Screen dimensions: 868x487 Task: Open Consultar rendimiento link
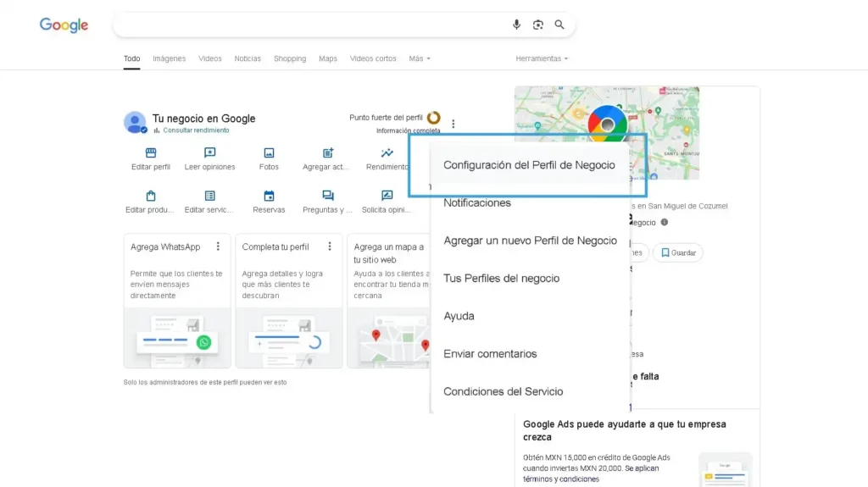tap(196, 130)
